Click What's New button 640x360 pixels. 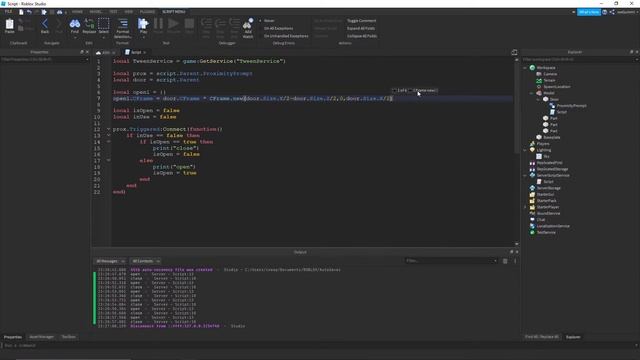coord(589,12)
